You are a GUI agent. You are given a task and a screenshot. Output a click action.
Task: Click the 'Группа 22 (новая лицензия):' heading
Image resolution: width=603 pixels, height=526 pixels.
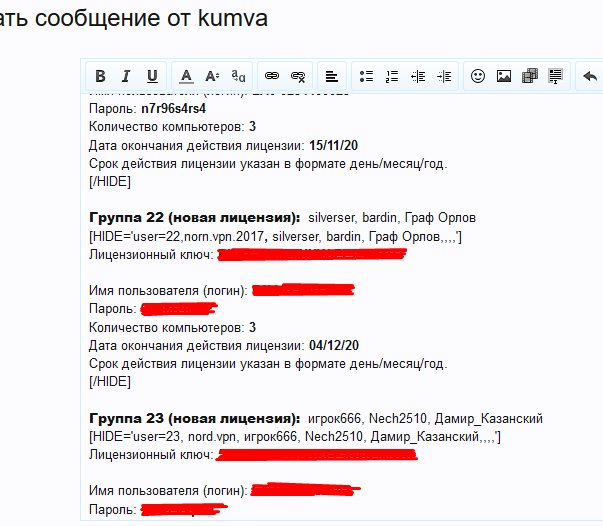click(x=195, y=218)
